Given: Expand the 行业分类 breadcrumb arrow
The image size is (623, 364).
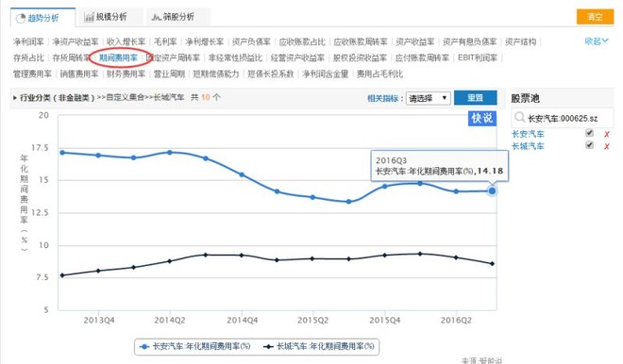Looking at the screenshot, I should click(15, 98).
